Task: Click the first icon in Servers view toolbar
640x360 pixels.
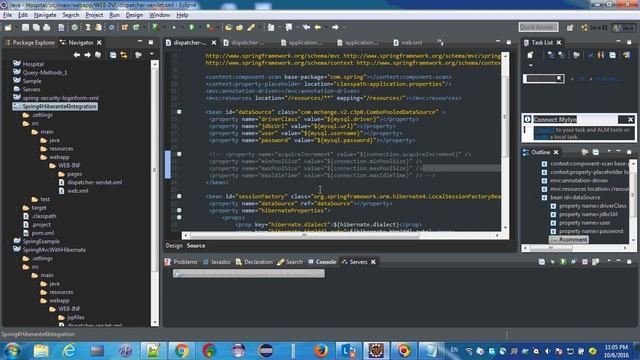Action: pos(542,262)
